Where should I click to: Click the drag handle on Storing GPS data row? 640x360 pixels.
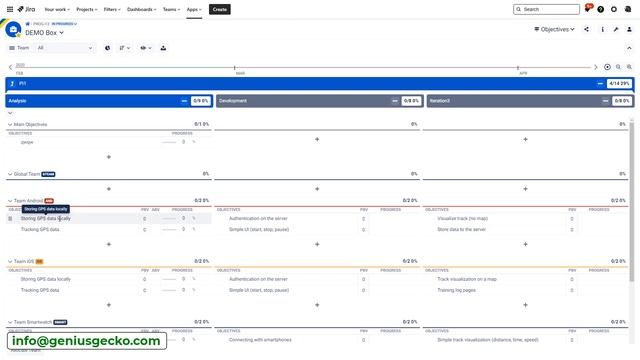point(10,219)
